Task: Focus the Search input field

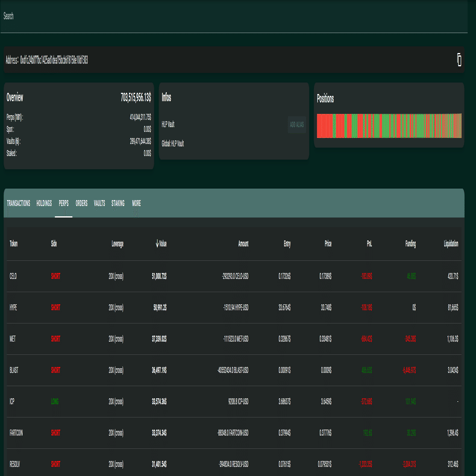Action: [x=234, y=16]
